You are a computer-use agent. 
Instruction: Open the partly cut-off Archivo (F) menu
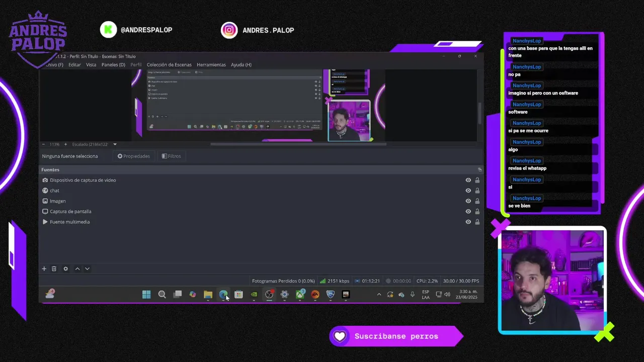pos(54,65)
